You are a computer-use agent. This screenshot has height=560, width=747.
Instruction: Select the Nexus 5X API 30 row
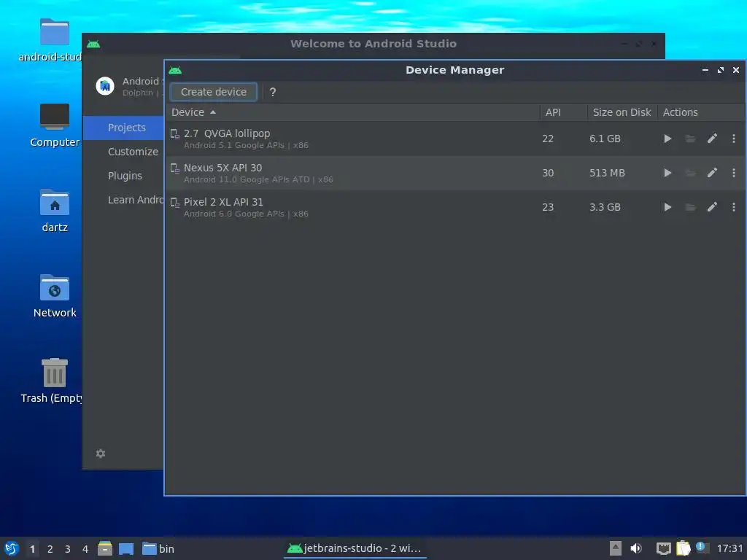click(x=455, y=173)
